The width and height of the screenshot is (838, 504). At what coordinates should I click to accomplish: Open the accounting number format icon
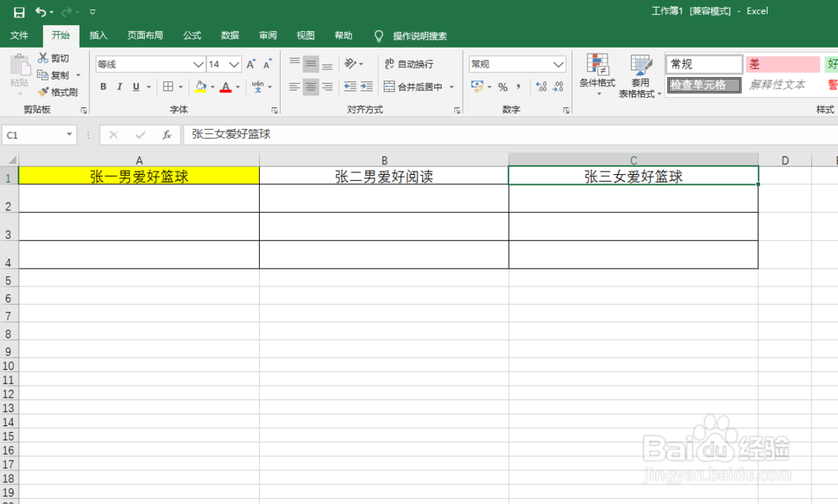click(x=478, y=86)
